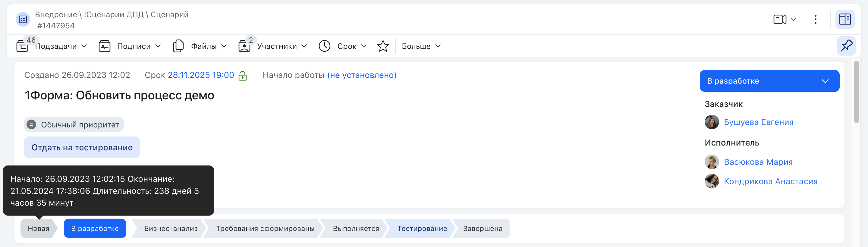Open the three-dot more options menu
This screenshot has height=247, width=868.
(815, 19)
